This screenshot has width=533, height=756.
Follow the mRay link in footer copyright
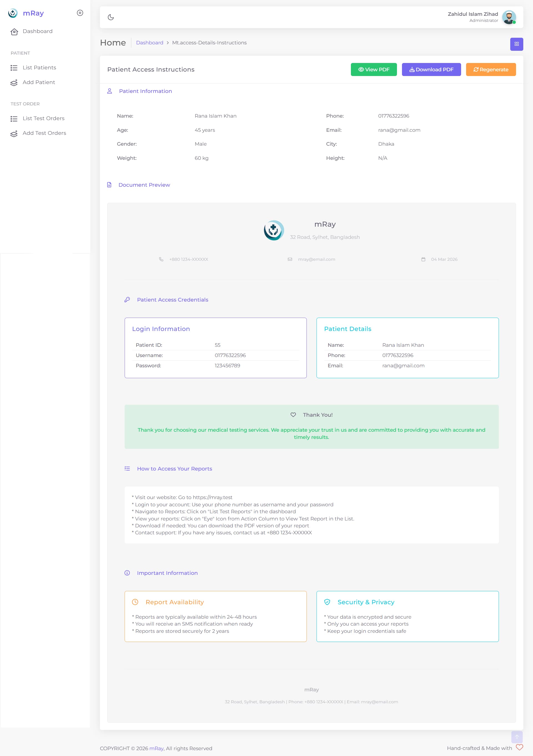click(157, 749)
